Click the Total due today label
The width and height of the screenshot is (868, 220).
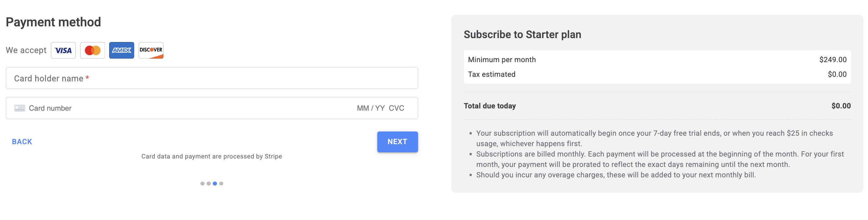(x=490, y=106)
